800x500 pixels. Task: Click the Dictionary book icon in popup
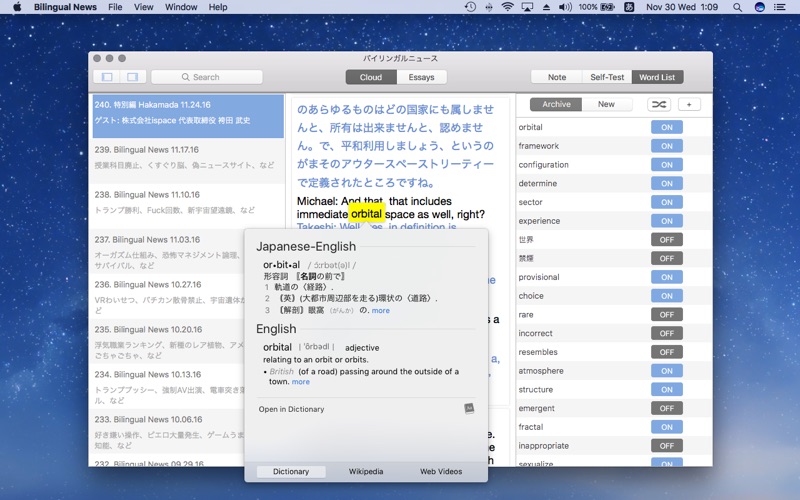pyautogui.click(x=469, y=408)
